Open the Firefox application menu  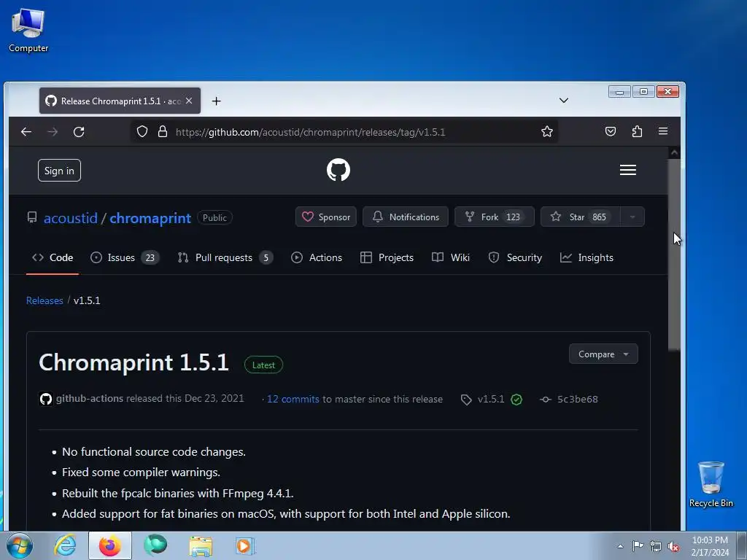(663, 131)
